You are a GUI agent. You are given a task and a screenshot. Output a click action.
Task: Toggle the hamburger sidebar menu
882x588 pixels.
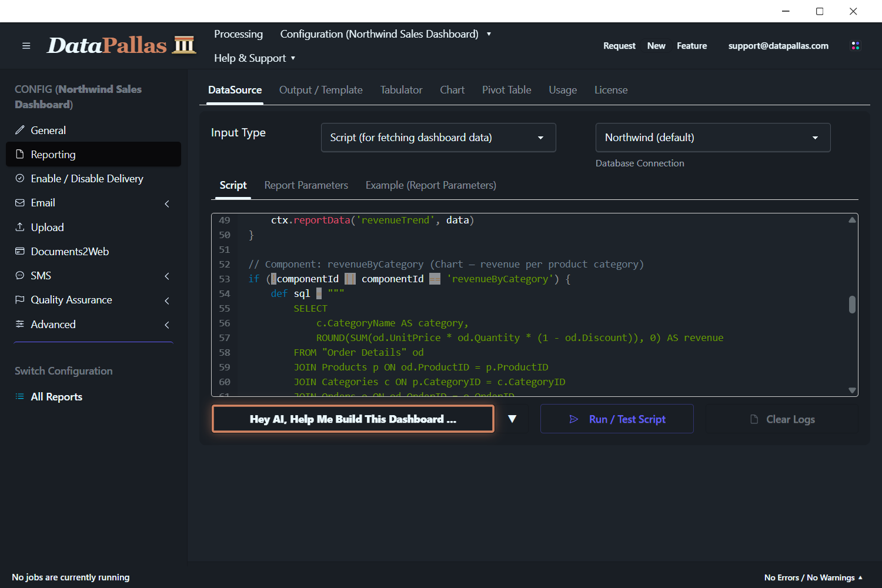click(26, 46)
